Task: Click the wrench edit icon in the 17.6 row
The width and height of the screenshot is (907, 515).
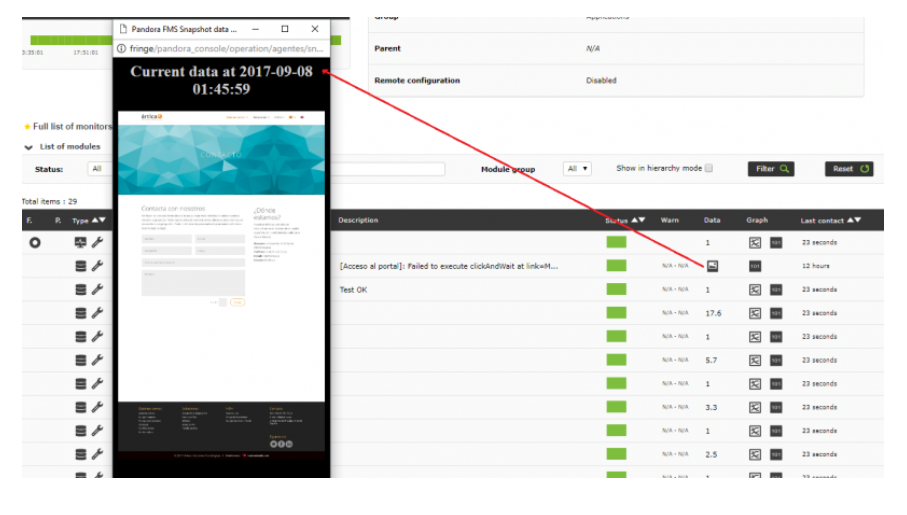Action: click(x=97, y=313)
